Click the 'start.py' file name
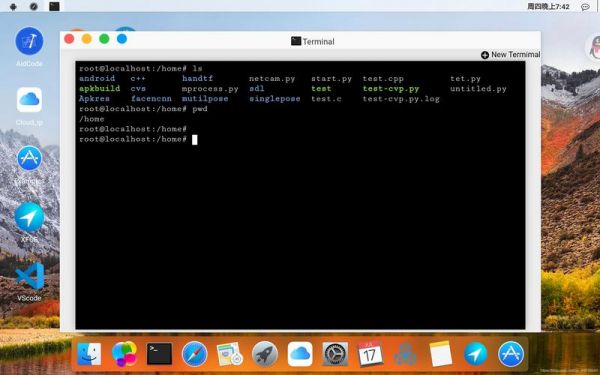 click(x=331, y=79)
